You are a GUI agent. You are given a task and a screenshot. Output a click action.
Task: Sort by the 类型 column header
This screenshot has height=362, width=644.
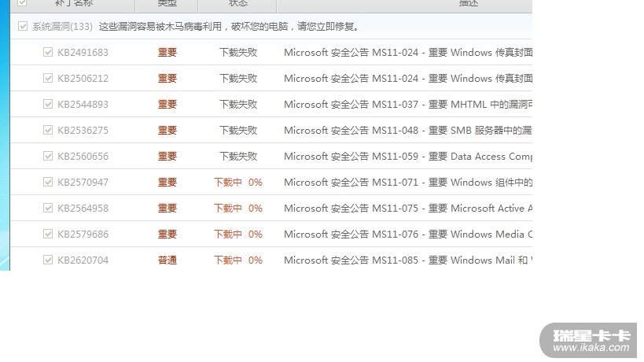[x=167, y=3]
